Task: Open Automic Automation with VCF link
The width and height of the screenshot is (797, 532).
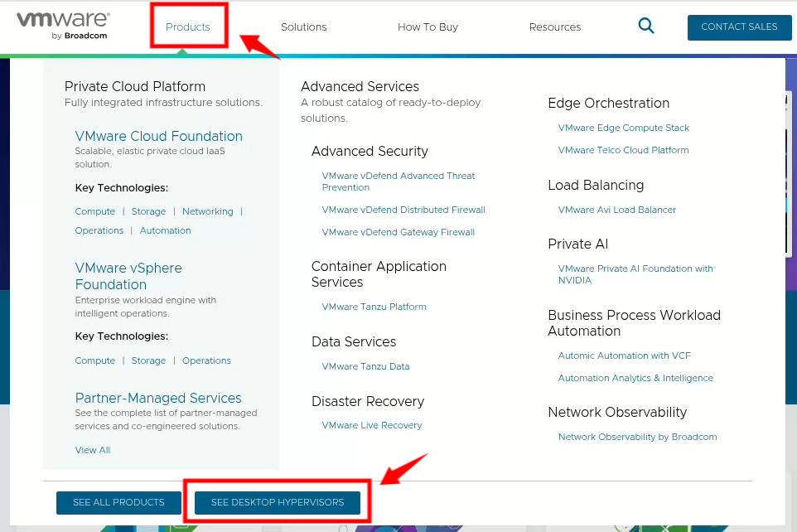Action: (x=624, y=355)
